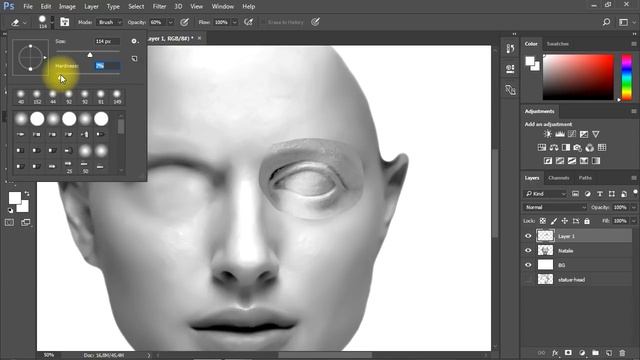The width and height of the screenshot is (640, 360).
Task: Toggle lock position
Action: click(564, 221)
